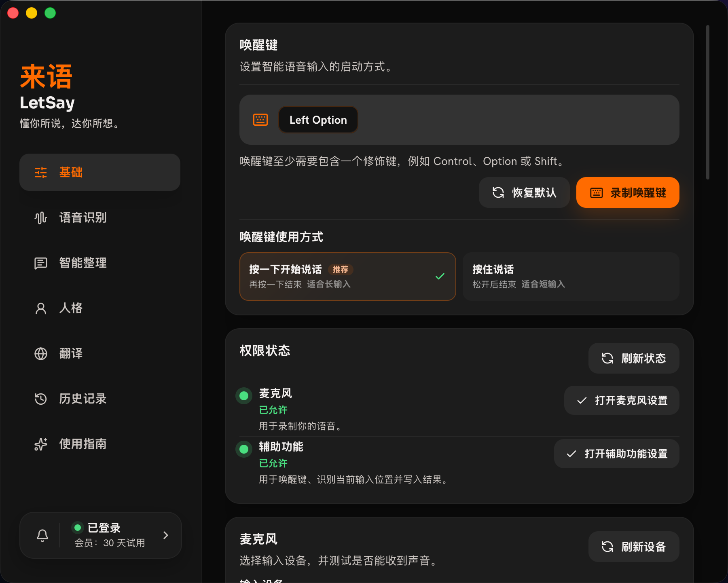Click the refresh icon in 刷新状态
This screenshot has height=583, width=728.
(607, 358)
